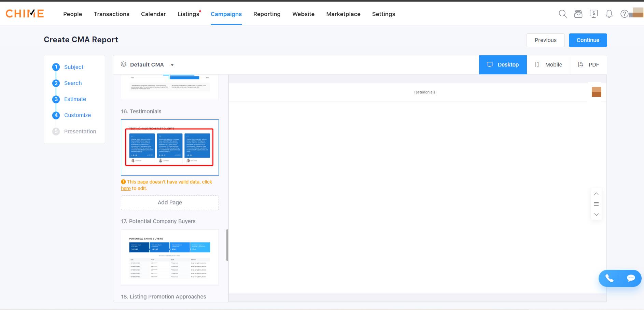Select the Desktop preview mode

(x=503, y=65)
